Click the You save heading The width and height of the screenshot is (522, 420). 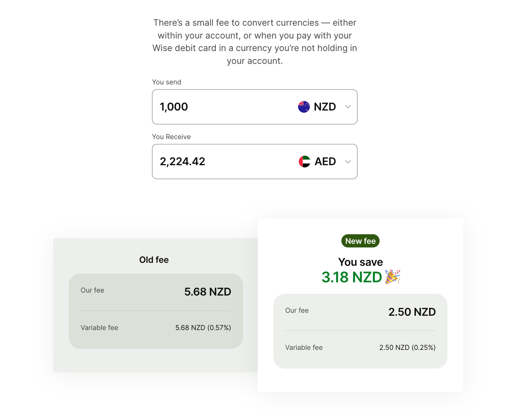click(360, 262)
